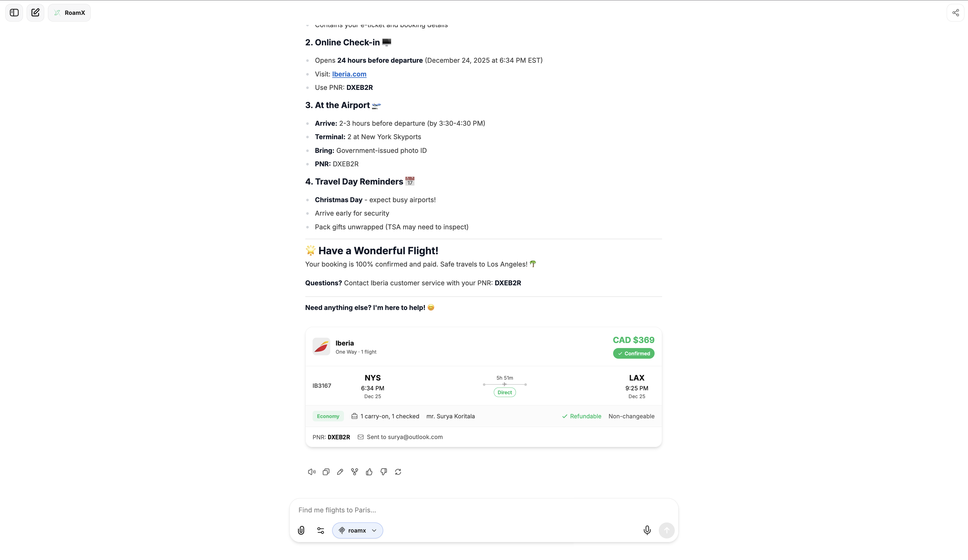Toggle the sidebar panel icon
968x560 pixels.
point(14,13)
